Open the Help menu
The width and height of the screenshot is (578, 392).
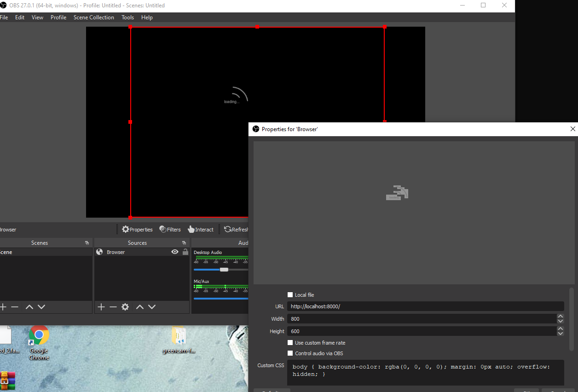147,17
